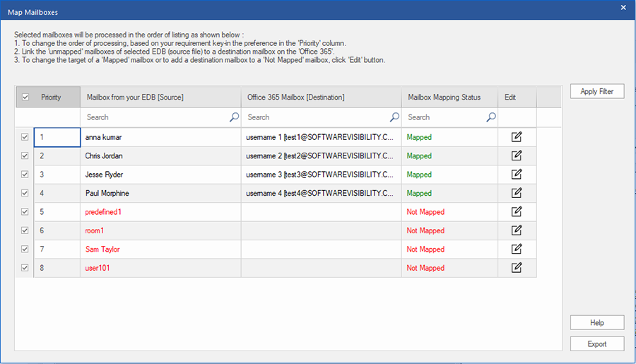The height and width of the screenshot is (364, 636).
Task: Select the predefined1 source cell
Action: (160, 212)
